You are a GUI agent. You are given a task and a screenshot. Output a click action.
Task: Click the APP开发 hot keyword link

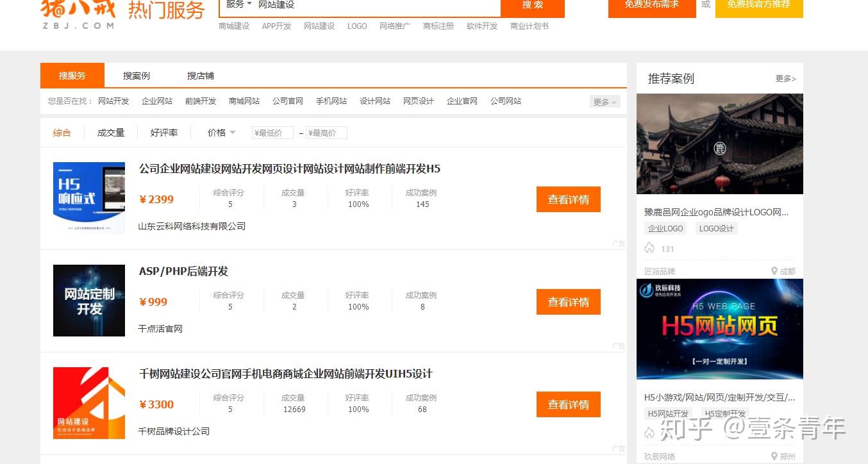[276, 26]
